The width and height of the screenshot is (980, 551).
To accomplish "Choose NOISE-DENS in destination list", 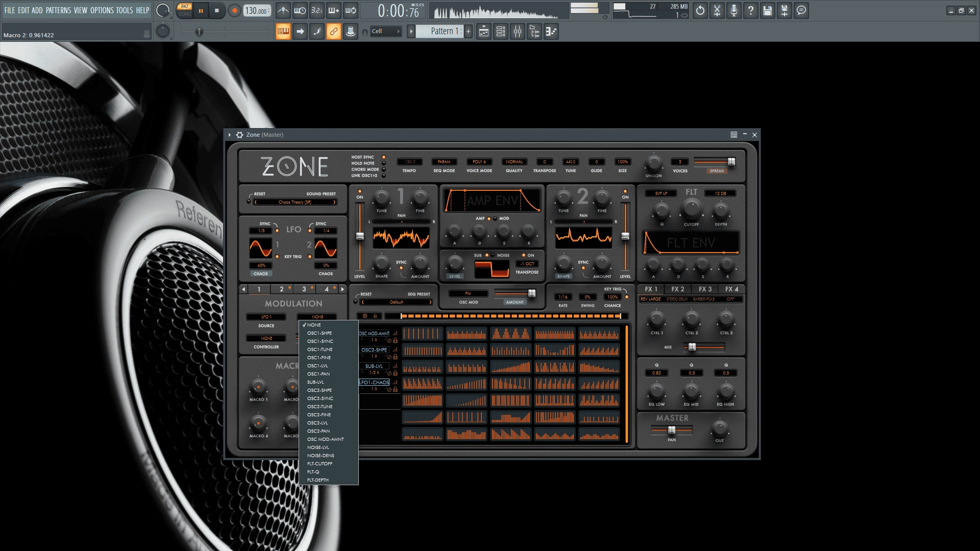I will [x=329, y=456].
